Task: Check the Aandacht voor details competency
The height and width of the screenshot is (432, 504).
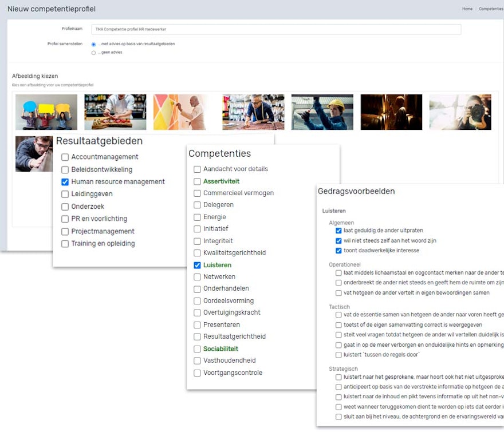Action: pos(196,169)
